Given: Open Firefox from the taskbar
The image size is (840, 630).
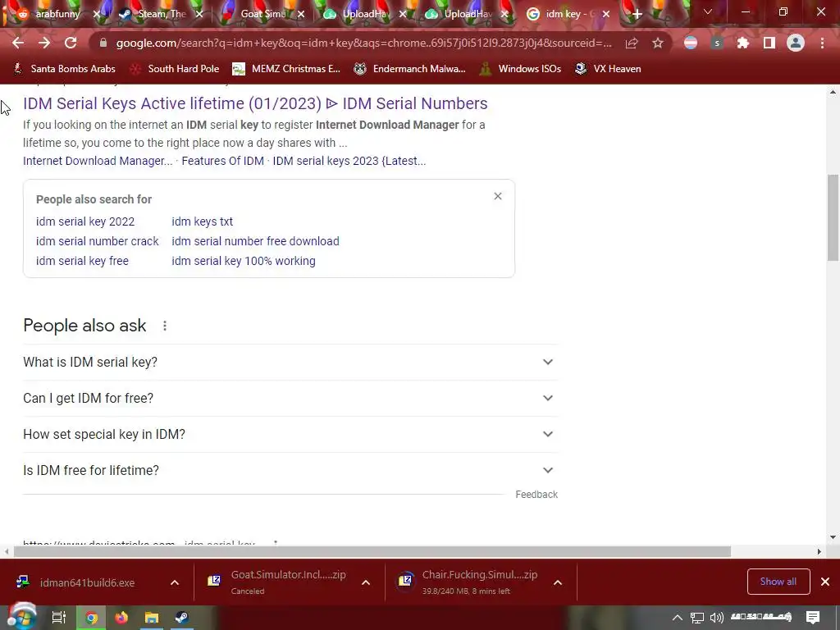Looking at the screenshot, I should coord(121,618).
